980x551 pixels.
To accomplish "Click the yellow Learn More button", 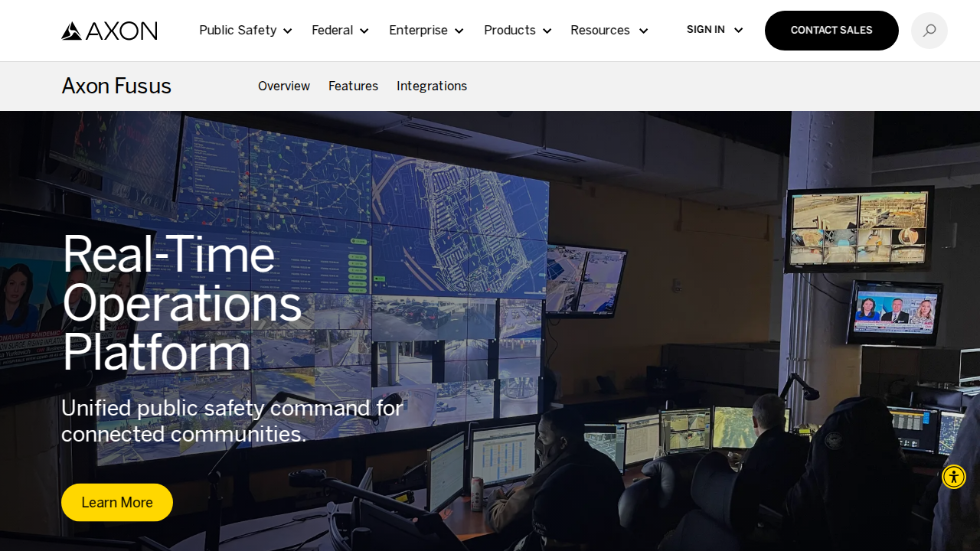I will 117,502.
